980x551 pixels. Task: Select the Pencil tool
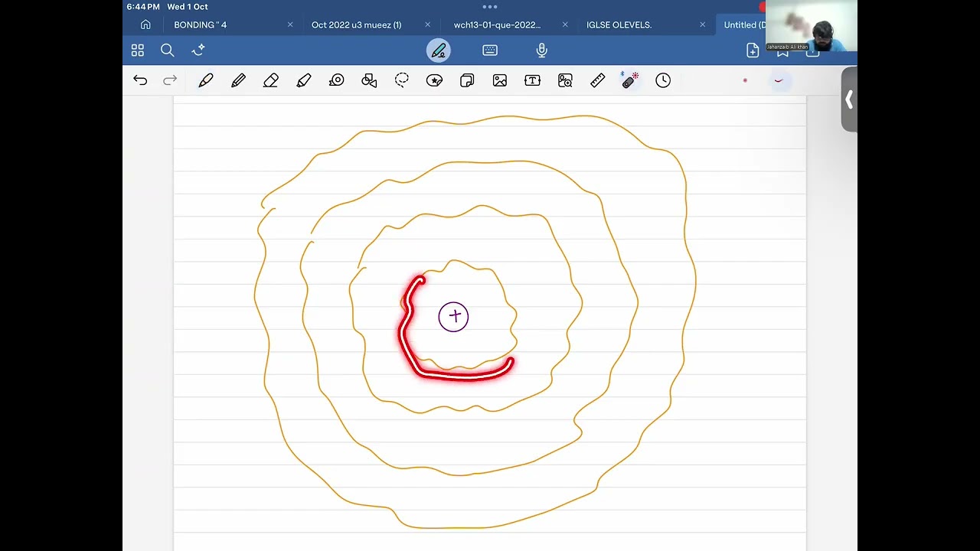238,80
